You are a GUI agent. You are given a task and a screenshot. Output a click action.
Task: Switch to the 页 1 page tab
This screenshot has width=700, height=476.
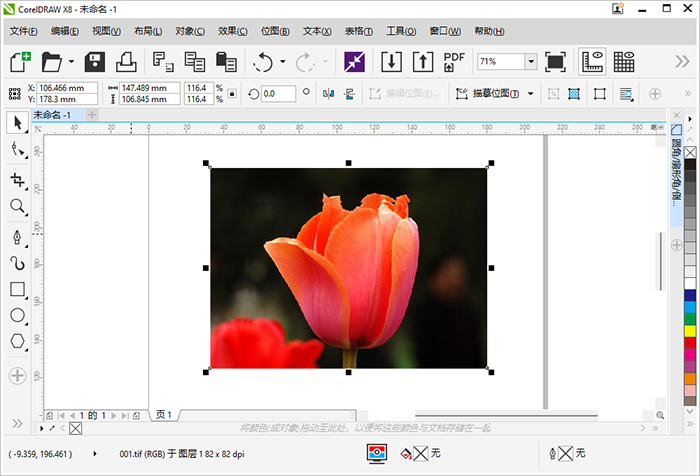pos(164,414)
